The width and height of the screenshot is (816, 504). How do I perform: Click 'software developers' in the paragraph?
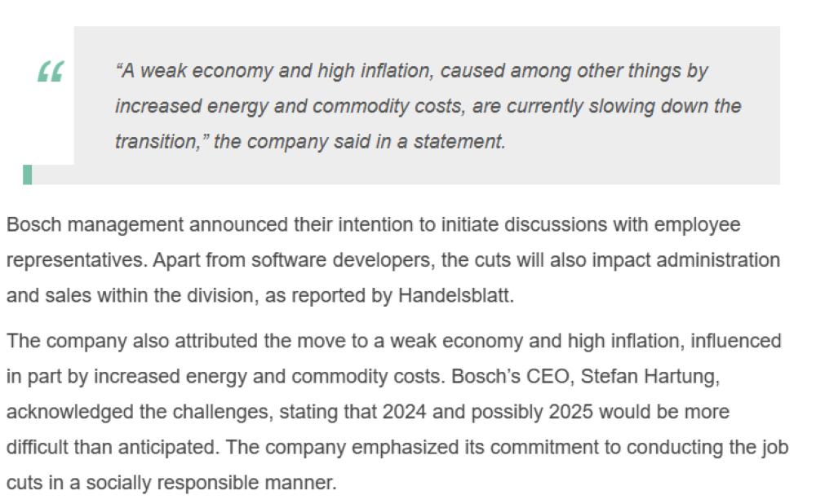[x=343, y=260]
